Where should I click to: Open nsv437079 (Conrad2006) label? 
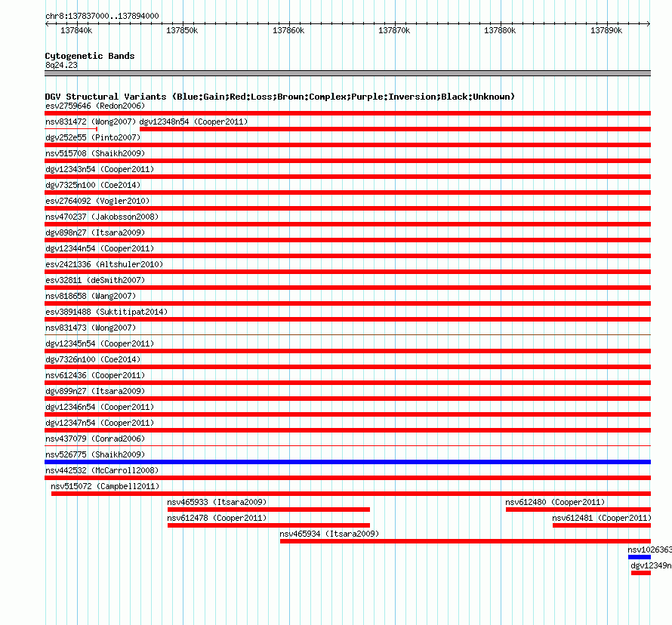click(x=95, y=439)
